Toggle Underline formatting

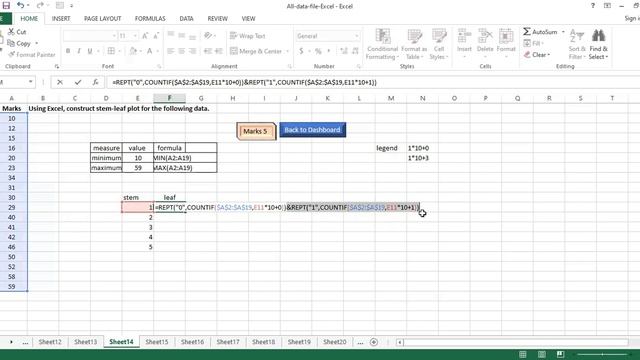[x=90, y=51]
